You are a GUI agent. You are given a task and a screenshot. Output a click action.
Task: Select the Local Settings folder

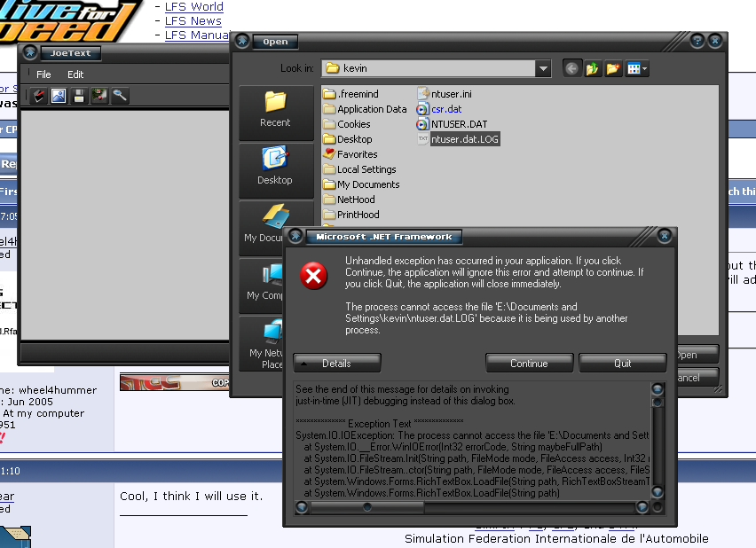coord(359,169)
